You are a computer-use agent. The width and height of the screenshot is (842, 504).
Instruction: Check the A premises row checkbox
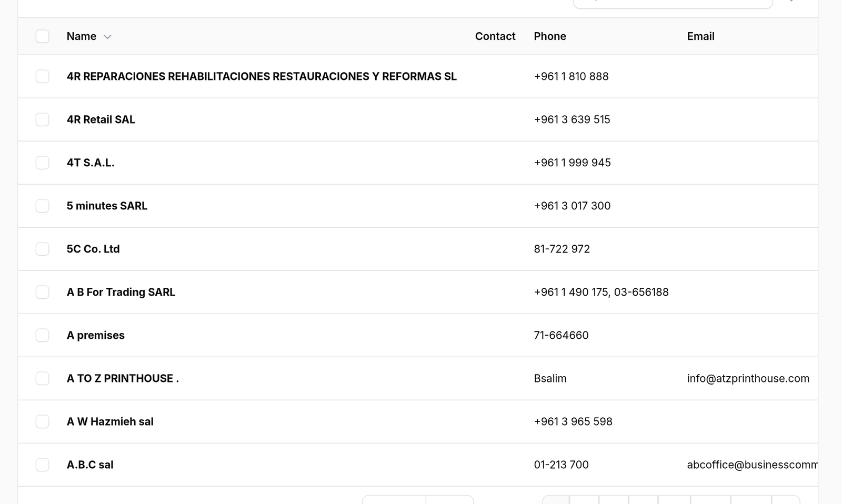click(x=42, y=335)
